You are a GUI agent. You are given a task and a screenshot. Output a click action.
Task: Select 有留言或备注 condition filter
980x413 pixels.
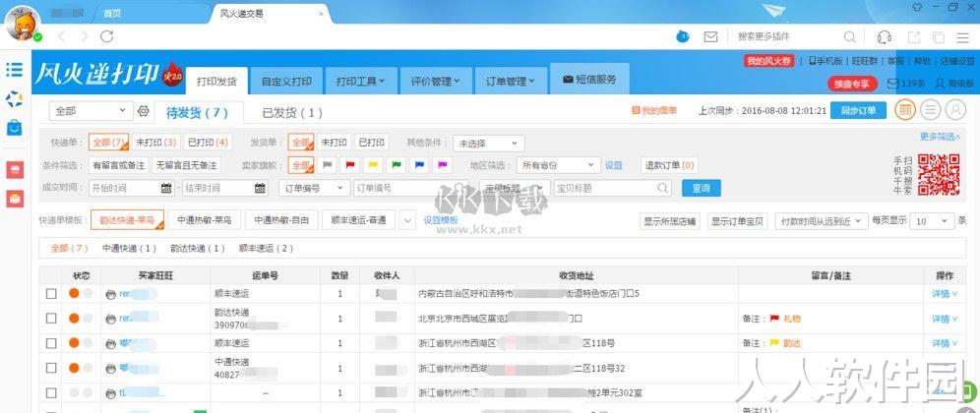click(119, 165)
